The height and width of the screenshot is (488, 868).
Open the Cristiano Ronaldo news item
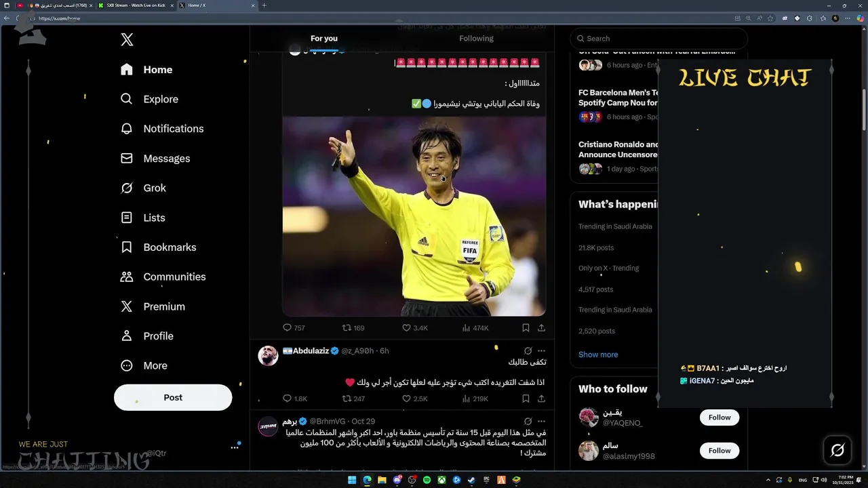click(x=618, y=157)
